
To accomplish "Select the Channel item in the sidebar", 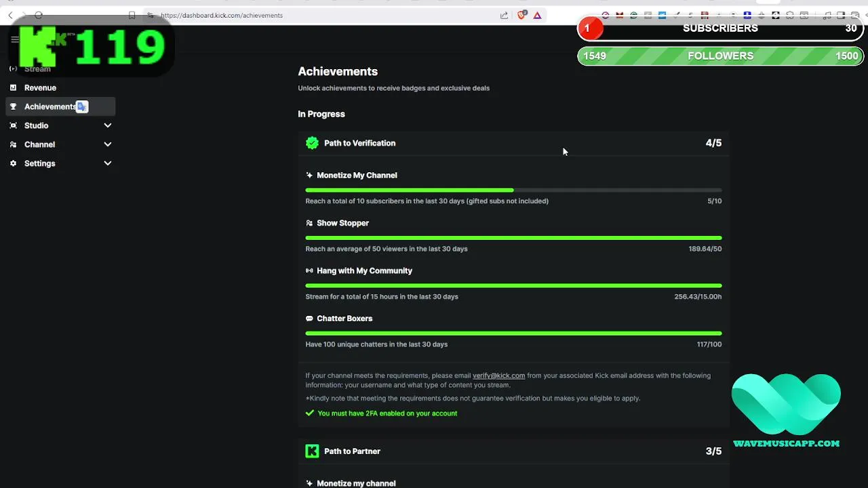I will pyautogui.click(x=39, y=144).
